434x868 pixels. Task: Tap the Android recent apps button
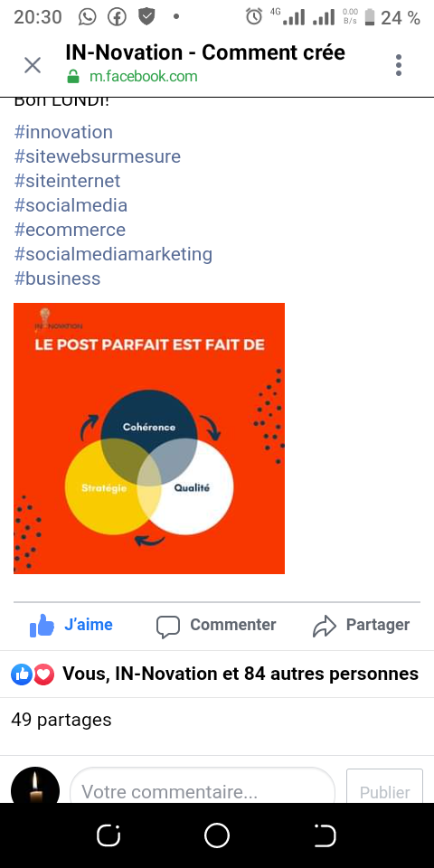(108, 835)
